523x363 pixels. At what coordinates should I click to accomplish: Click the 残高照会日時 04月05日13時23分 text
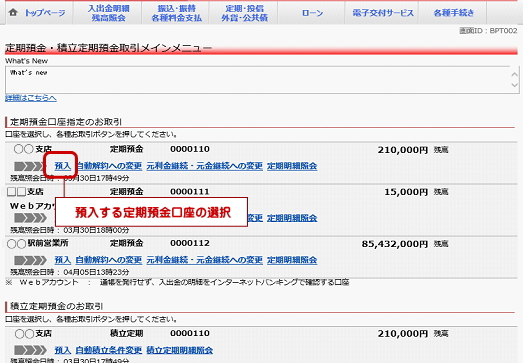tap(69, 272)
